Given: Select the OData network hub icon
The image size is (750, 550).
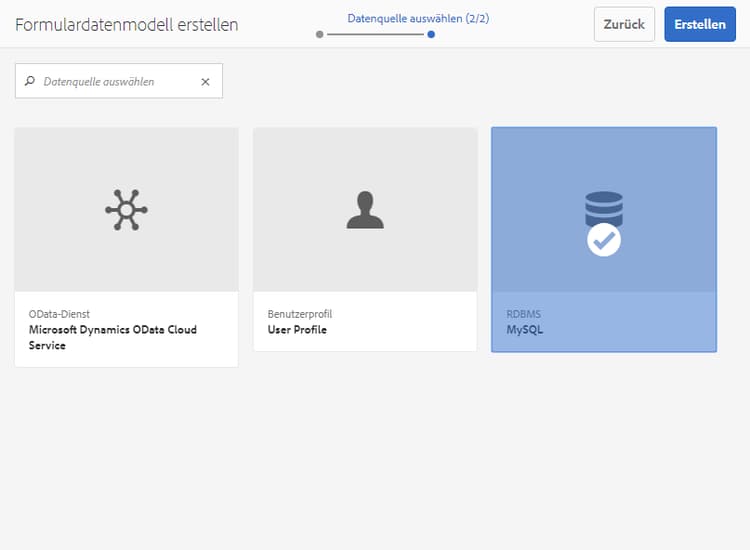Looking at the screenshot, I should pyautogui.click(x=126, y=210).
